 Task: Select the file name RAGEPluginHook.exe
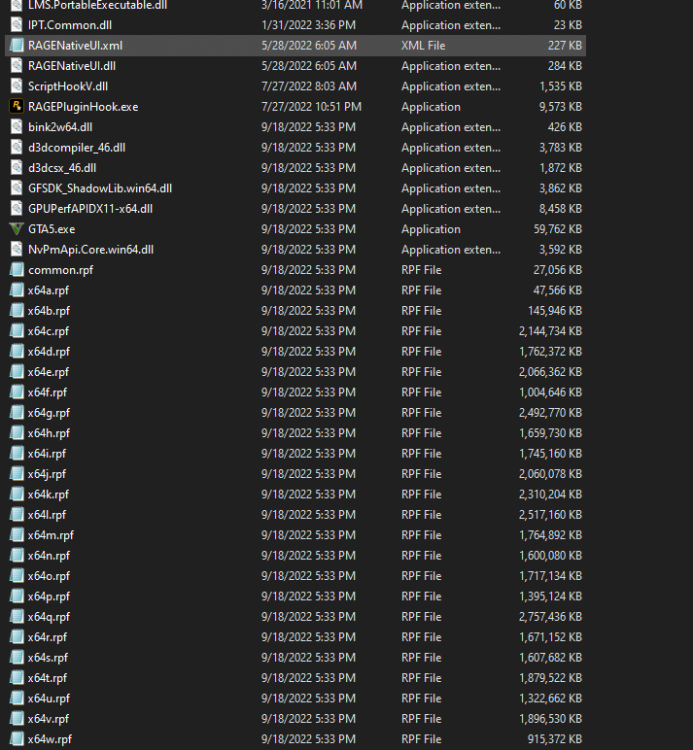[83, 107]
